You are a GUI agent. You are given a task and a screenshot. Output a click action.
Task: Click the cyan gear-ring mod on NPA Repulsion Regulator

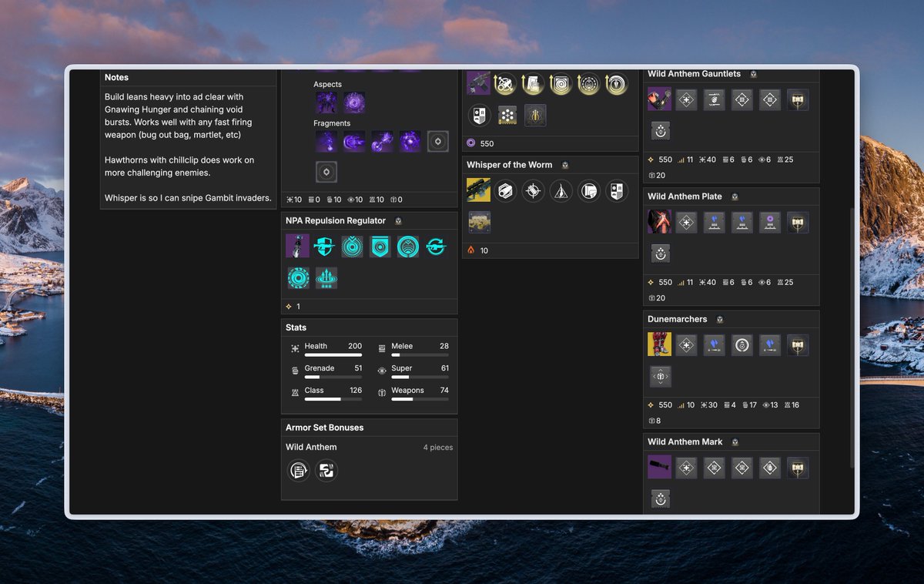pos(298,278)
